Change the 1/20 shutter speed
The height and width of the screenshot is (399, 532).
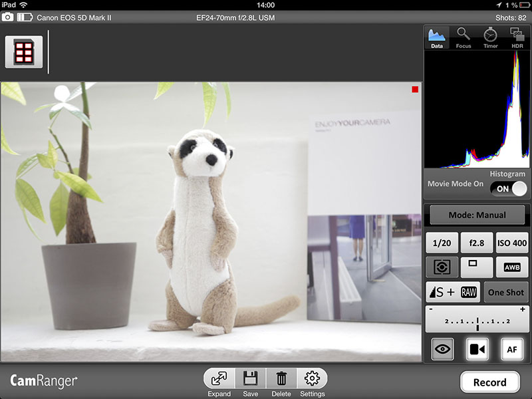(442, 243)
